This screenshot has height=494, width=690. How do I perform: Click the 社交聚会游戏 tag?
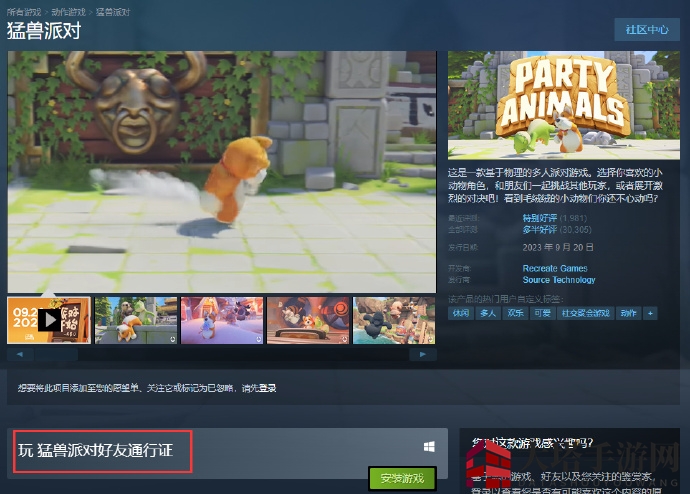point(586,313)
